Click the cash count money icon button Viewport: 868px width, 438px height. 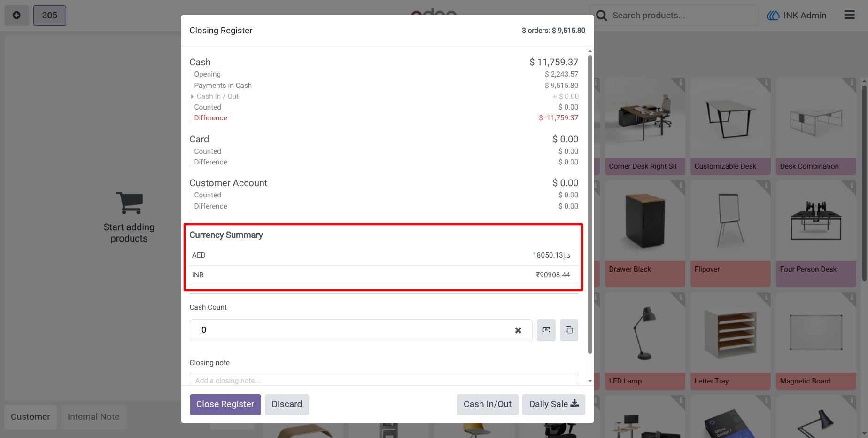coord(546,330)
